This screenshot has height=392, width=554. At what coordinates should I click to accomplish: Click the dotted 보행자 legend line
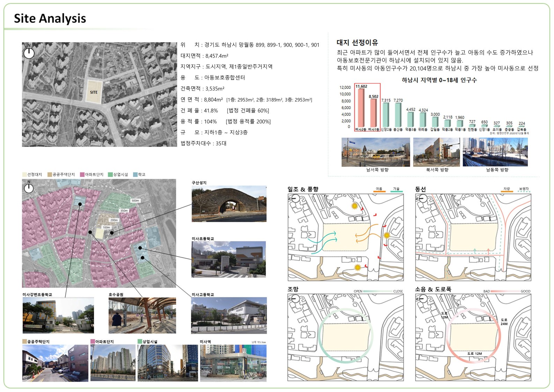(x=524, y=192)
